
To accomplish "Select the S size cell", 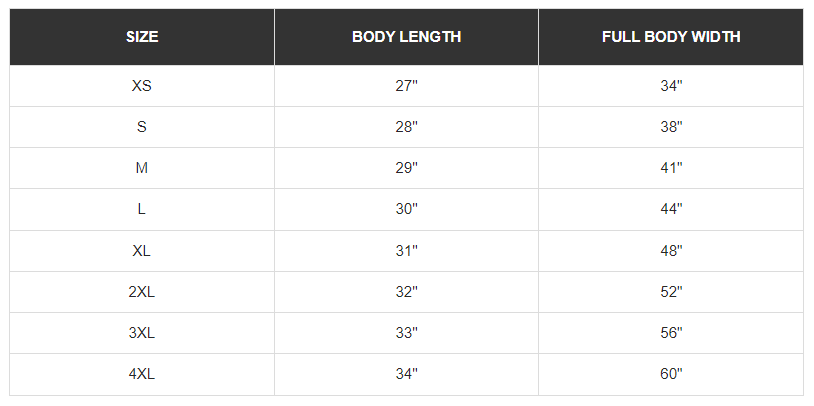I will pos(142,127).
